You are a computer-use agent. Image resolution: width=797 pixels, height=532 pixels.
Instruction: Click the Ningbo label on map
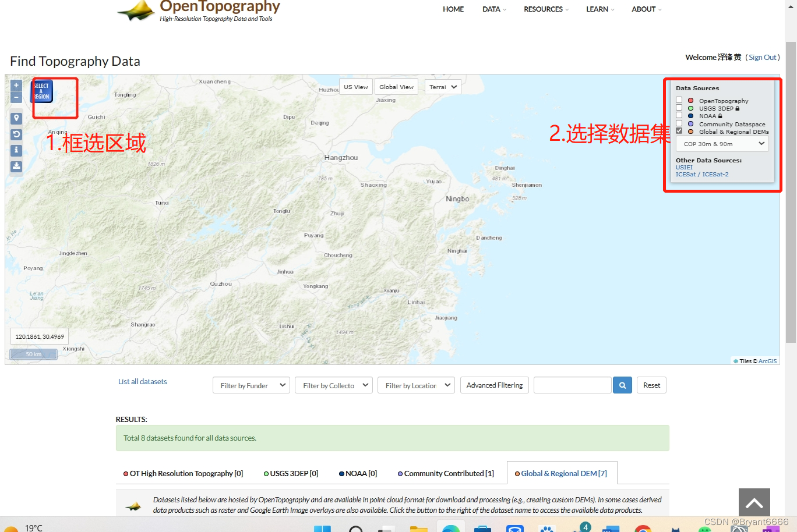(x=457, y=199)
